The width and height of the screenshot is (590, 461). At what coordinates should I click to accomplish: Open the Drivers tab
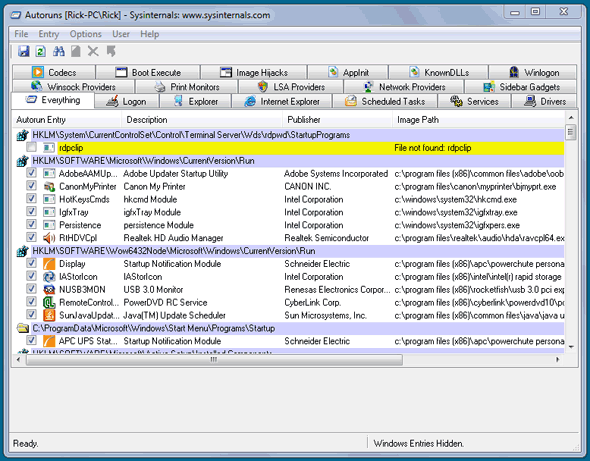coord(544,102)
